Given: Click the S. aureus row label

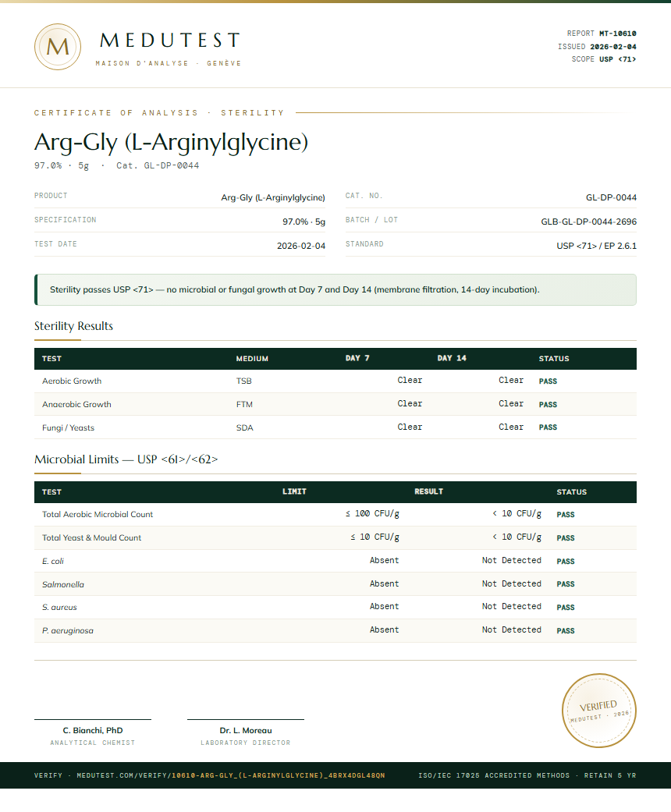Looking at the screenshot, I should coord(59,607).
